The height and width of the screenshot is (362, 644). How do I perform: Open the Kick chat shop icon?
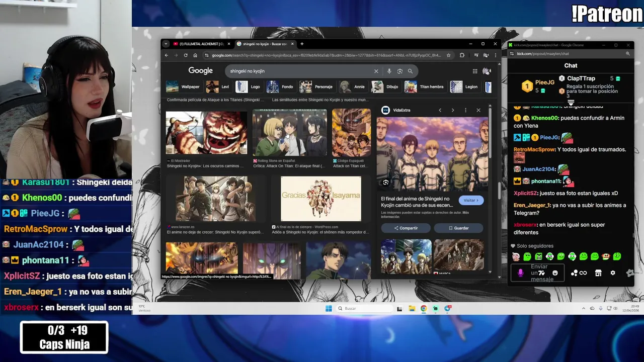598,273
